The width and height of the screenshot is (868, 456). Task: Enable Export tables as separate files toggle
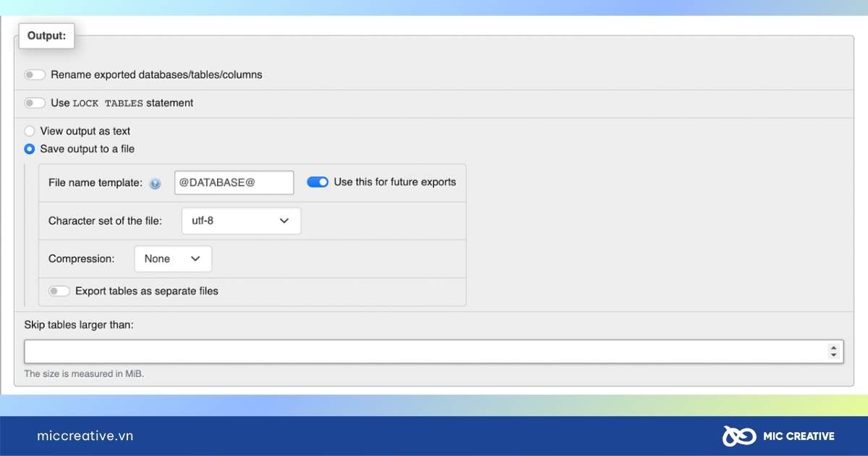[59, 291]
